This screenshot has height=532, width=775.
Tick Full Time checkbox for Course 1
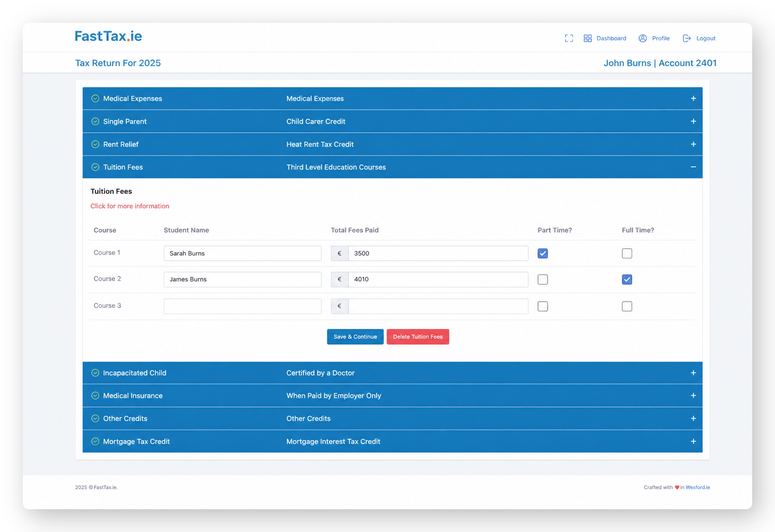627,253
